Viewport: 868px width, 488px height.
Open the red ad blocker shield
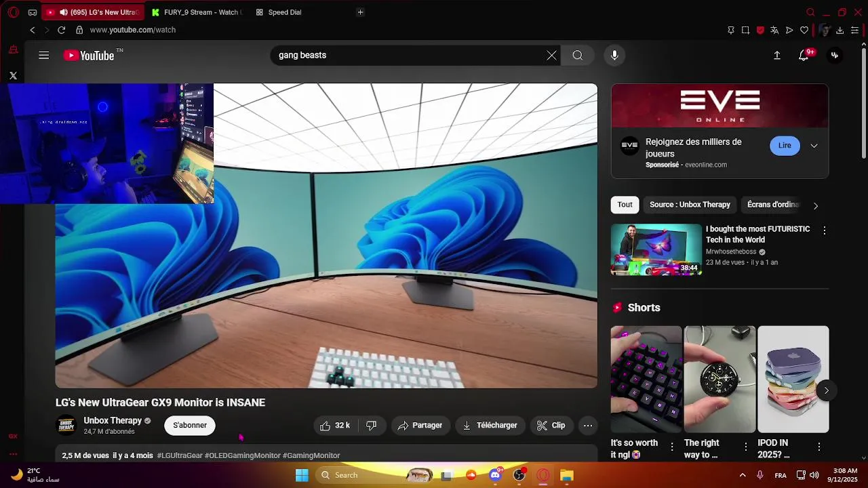[760, 30]
